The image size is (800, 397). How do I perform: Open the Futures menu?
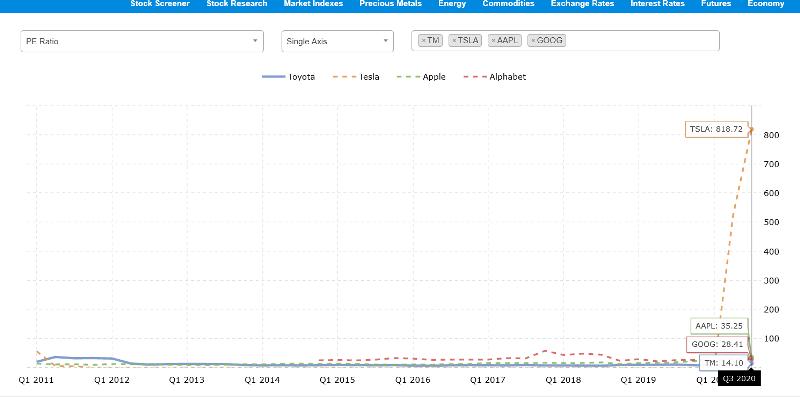pos(716,4)
